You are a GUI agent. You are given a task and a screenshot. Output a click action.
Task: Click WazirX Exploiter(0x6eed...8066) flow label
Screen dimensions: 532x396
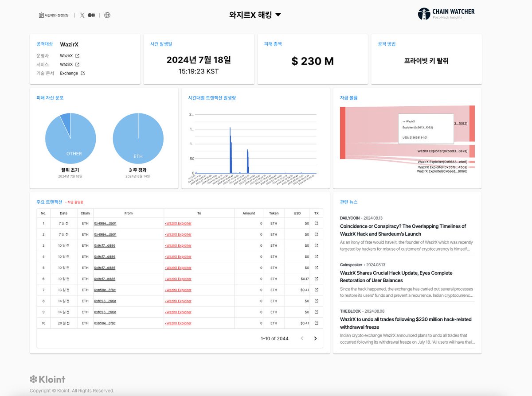click(442, 171)
